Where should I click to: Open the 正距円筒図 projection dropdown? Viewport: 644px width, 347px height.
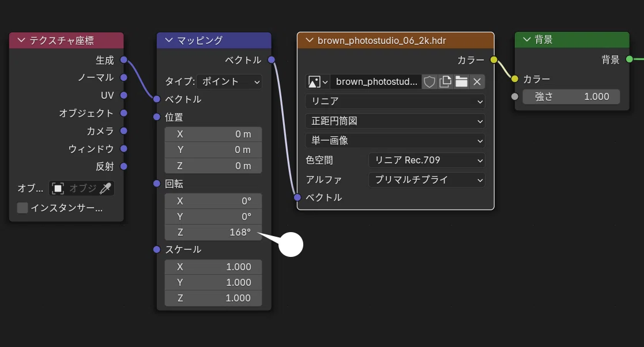click(x=395, y=121)
